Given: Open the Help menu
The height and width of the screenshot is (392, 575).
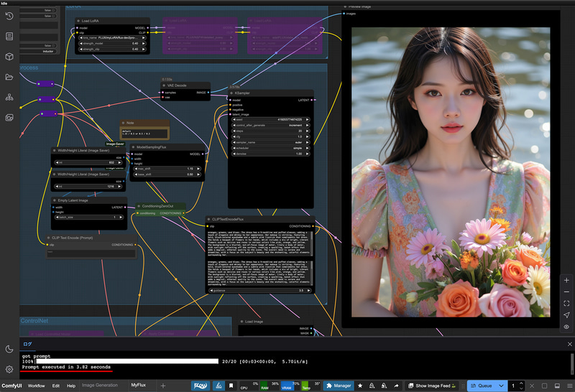Looking at the screenshot, I should coord(71,386).
